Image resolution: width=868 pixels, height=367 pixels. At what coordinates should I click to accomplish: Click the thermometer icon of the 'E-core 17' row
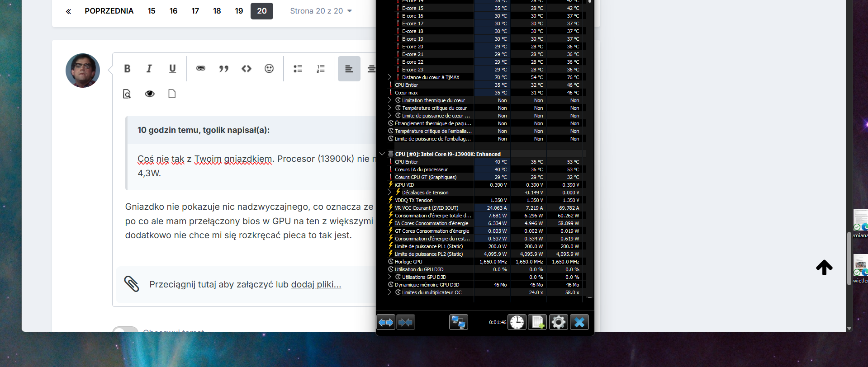(x=398, y=24)
